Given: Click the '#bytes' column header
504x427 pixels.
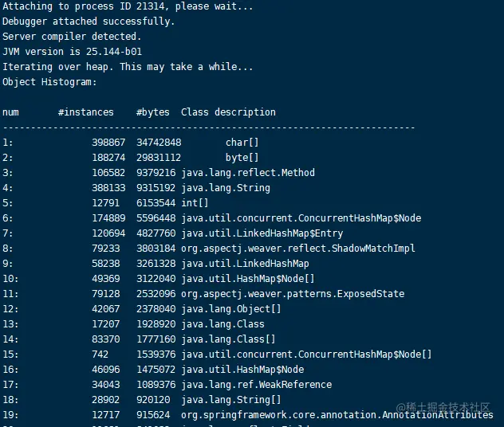Looking at the screenshot, I should (x=153, y=112).
